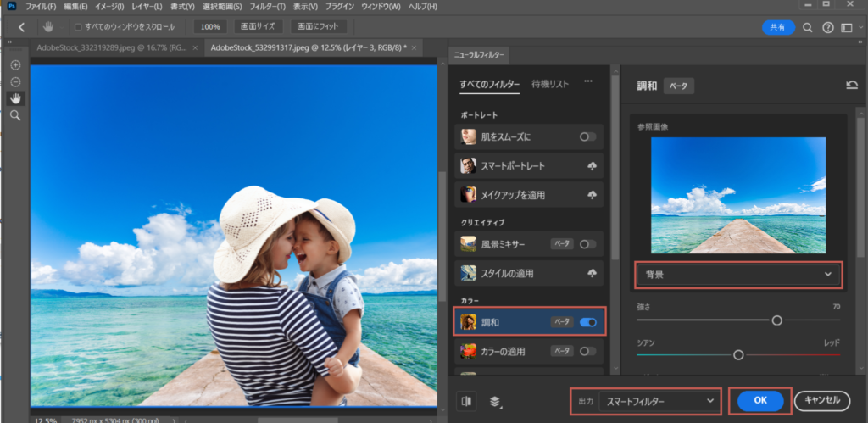This screenshot has height=423, width=868.
Task: Toggle the before/after preview icon
Action: [x=466, y=401]
